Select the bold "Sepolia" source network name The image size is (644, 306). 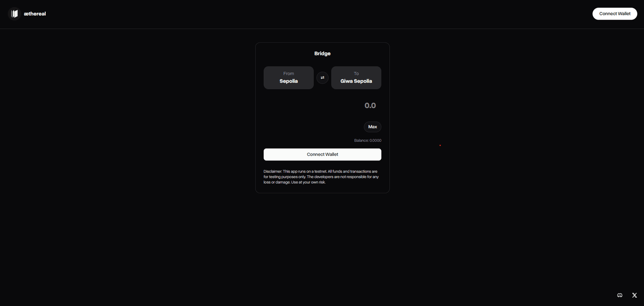pyautogui.click(x=288, y=81)
